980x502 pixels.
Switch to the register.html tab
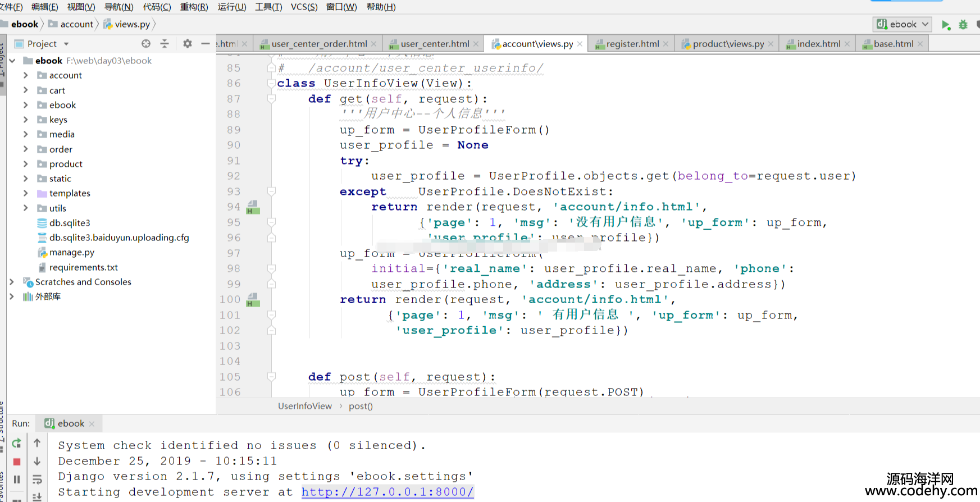coord(632,44)
